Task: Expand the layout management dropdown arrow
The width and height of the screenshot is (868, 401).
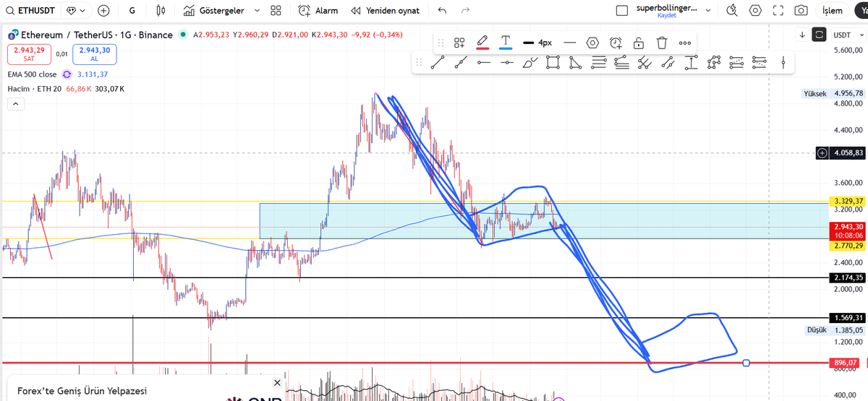Action: (x=707, y=11)
